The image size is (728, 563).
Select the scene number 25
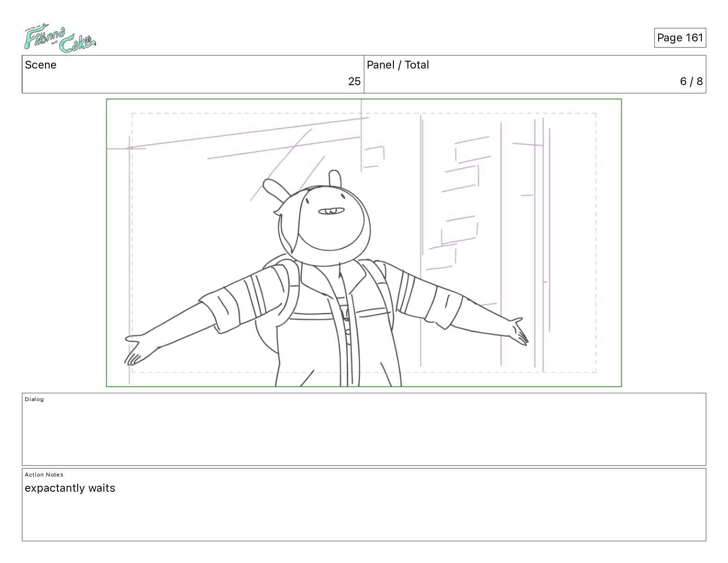[354, 81]
